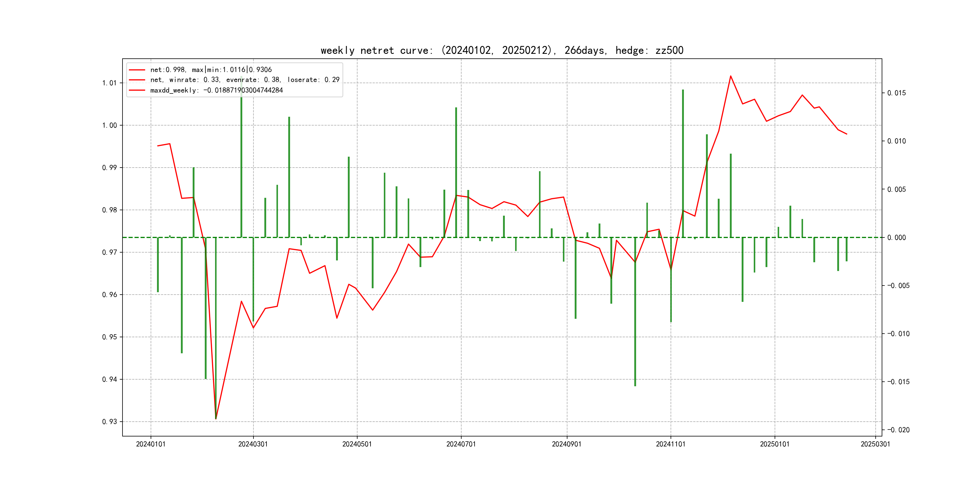Click the -0.010 right axis tick label
980x490 pixels.
pos(898,334)
